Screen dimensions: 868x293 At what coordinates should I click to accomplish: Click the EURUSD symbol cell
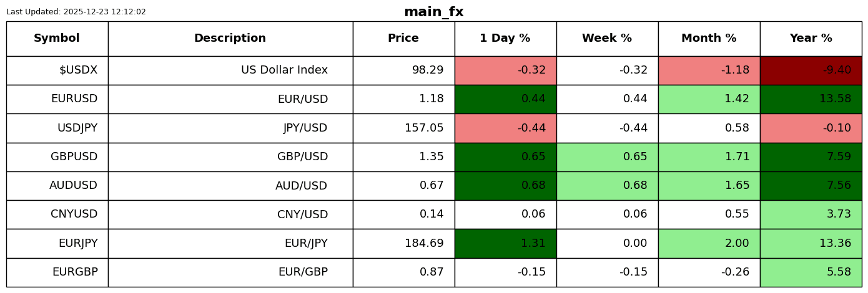click(x=74, y=99)
